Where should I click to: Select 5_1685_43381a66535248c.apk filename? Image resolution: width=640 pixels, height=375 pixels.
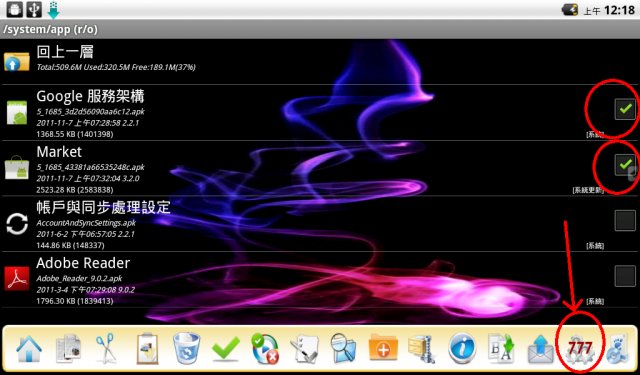click(90, 167)
